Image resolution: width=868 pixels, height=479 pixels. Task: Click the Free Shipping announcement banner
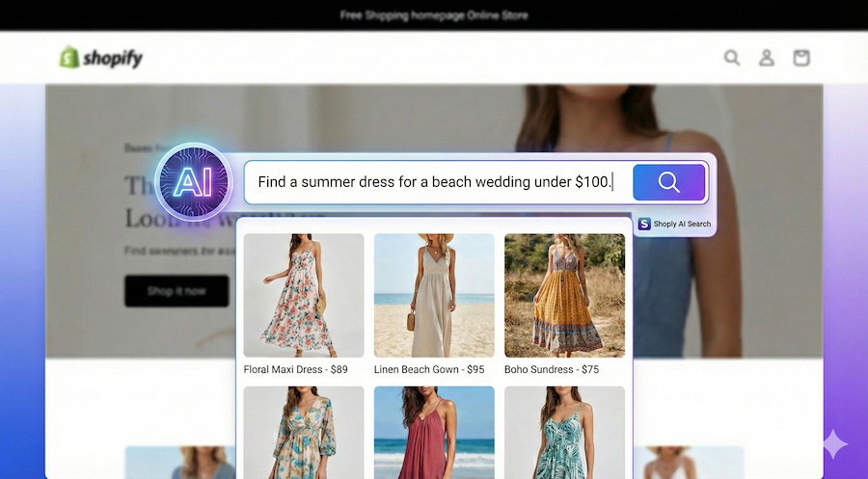434,15
